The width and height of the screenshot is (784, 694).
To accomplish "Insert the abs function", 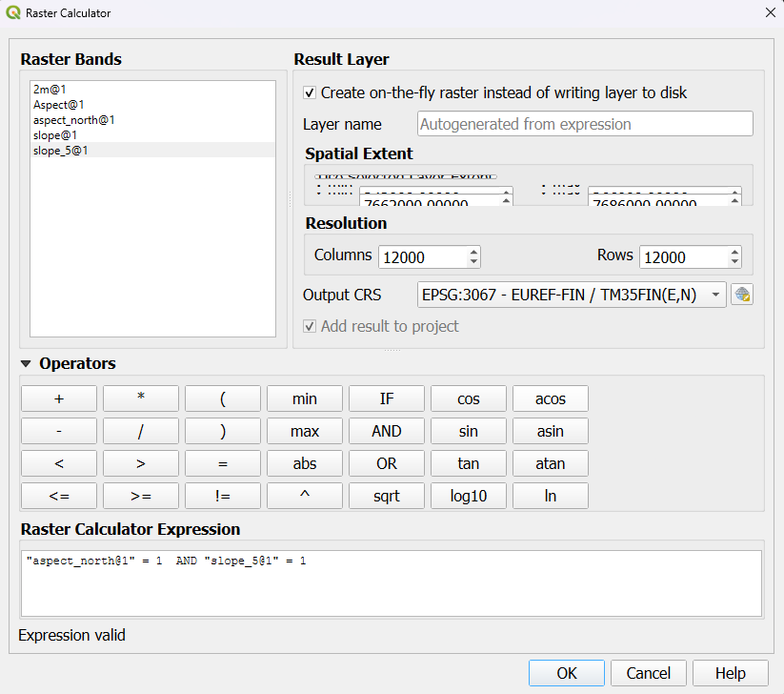I will point(305,463).
